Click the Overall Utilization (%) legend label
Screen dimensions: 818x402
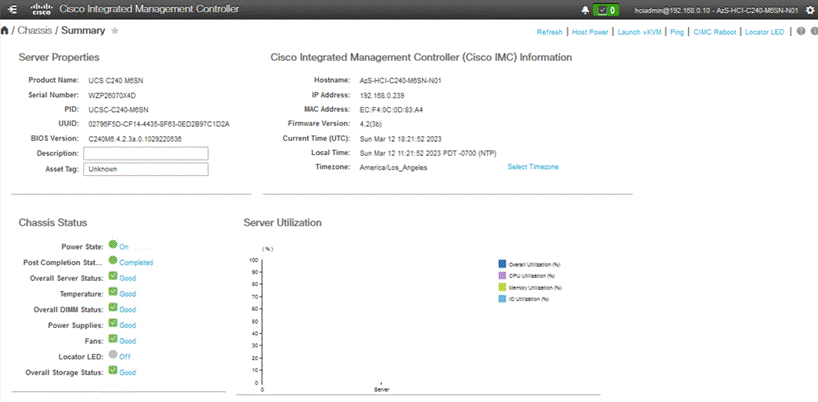tap(534, 264)
